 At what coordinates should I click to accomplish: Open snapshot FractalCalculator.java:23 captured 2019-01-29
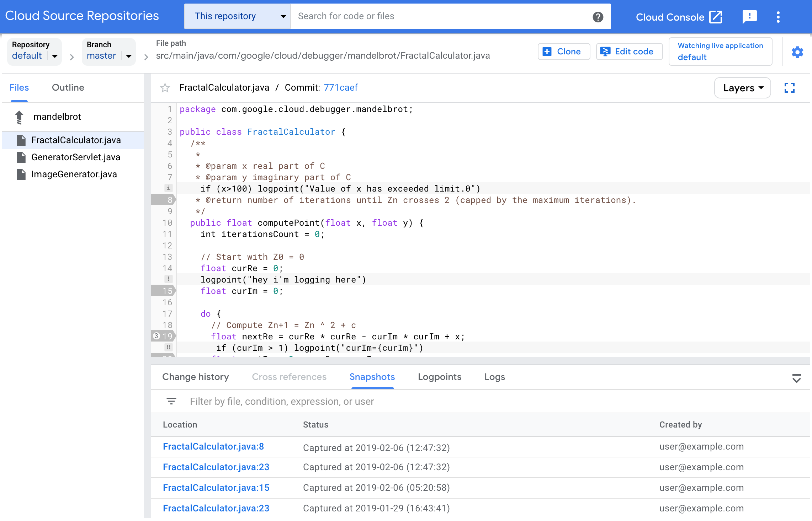pos(216,509)
